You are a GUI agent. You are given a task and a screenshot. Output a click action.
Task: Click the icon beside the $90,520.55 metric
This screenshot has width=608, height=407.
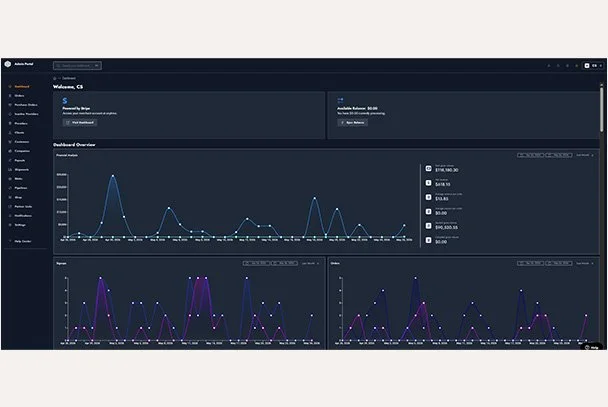click(x=428, y=226)
